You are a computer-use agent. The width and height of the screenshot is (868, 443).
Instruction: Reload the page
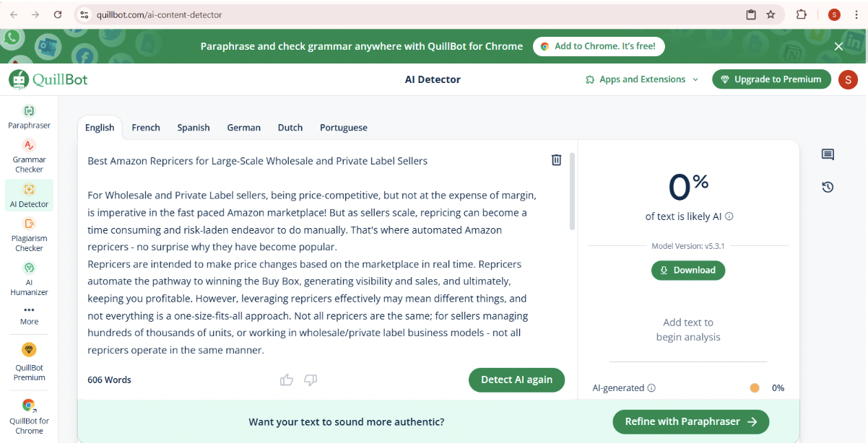[x=58, y=14]
